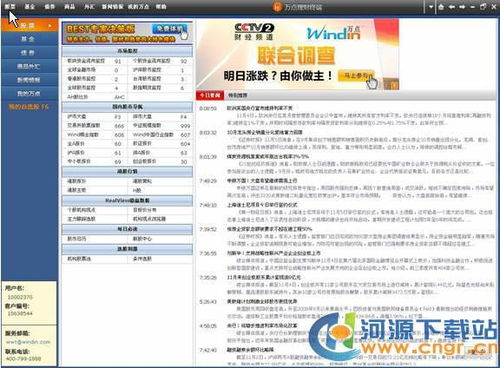Open the 债券 menu in the top menu bar
500x368 pixels.
(50, 7)
